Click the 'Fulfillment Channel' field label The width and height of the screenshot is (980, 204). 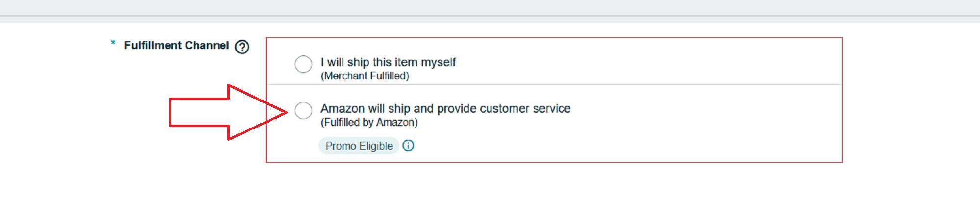(x=176, y=45)
